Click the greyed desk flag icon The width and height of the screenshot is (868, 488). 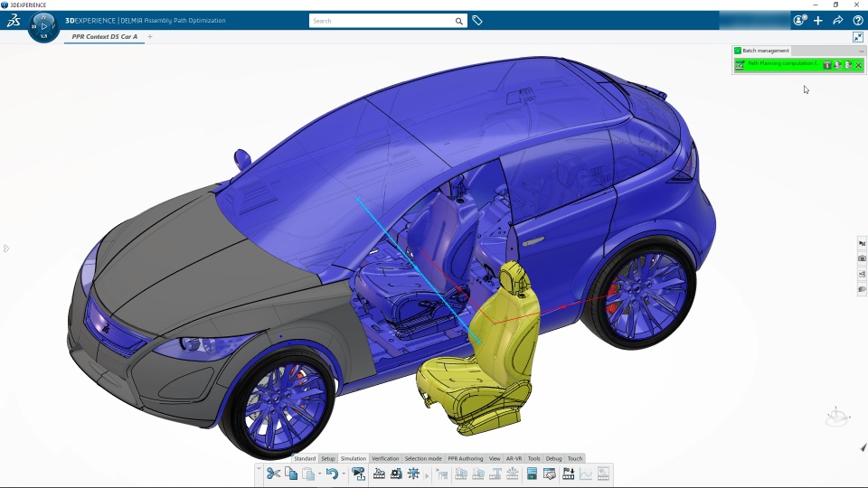(442, 474)
